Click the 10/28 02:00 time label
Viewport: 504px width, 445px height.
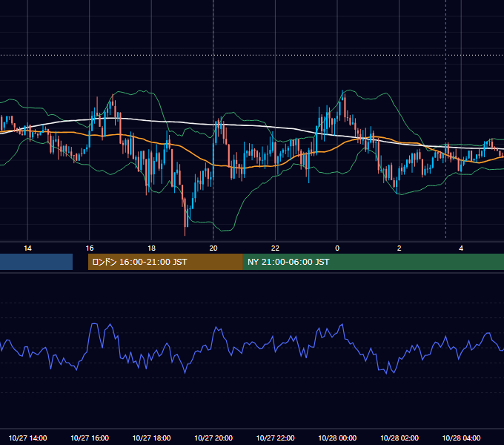399,438
